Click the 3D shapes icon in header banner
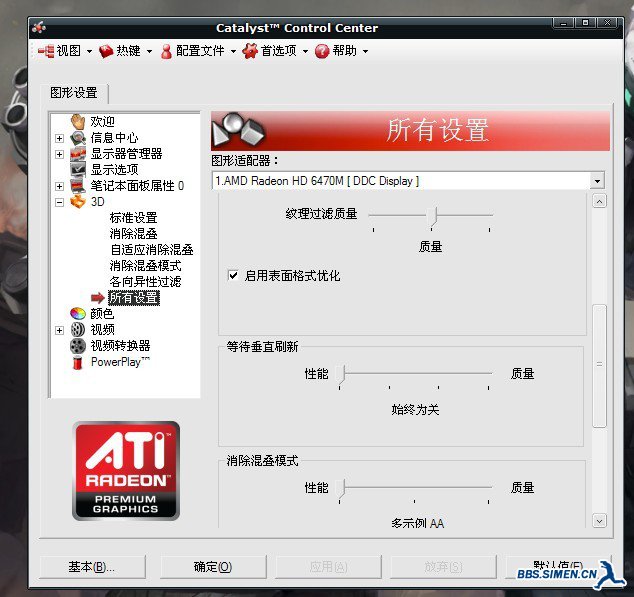 tap(238, 130)
